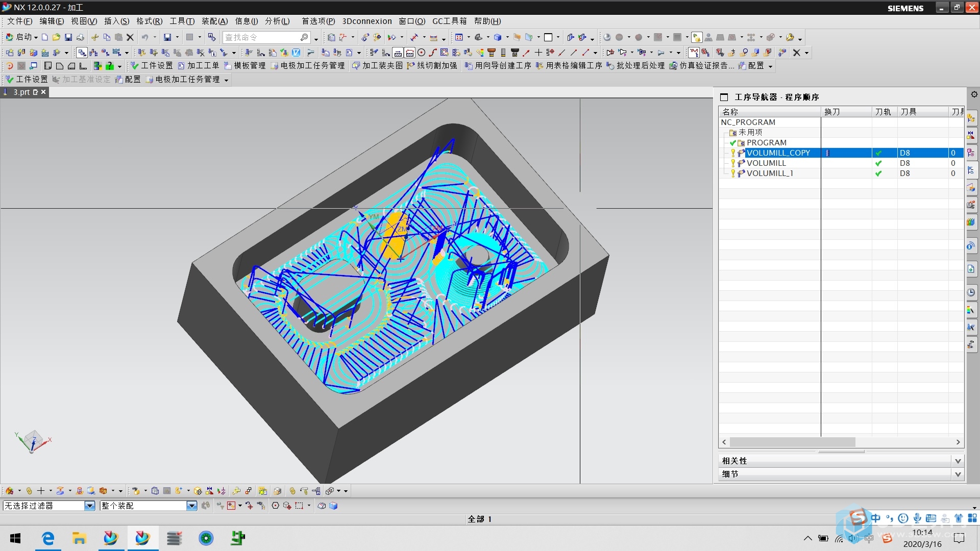980x551 pixels.
Task: Open the 无选择过滤器 filter dropdown
Action: (90, 506)
